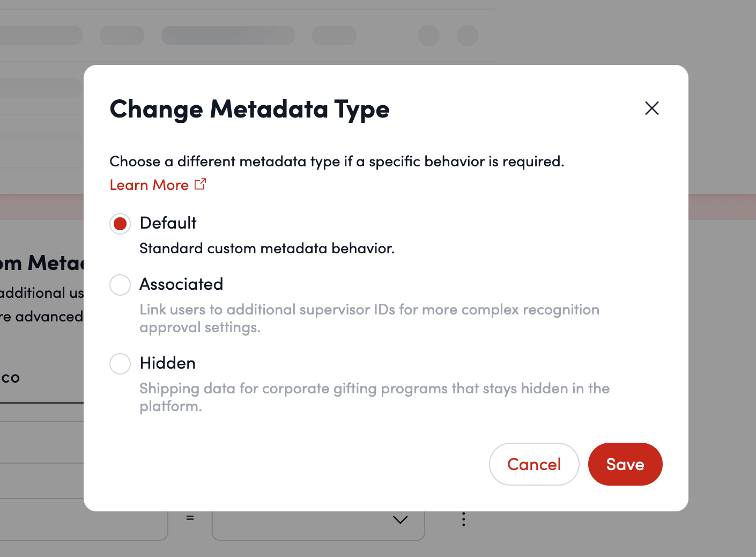Click the "Associated" option label text
756x557 pixels.
coord(181,284)
